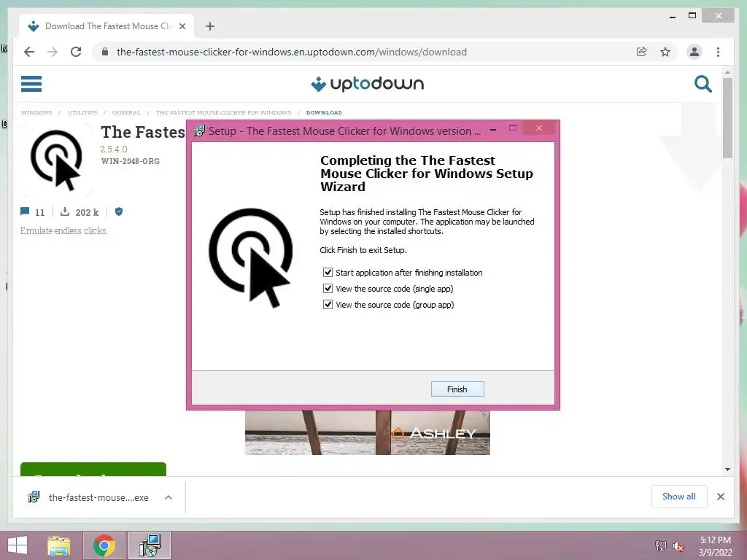Click the version number 2.5.4.0
Screen dimensions: 747x560
click(113, 149)
